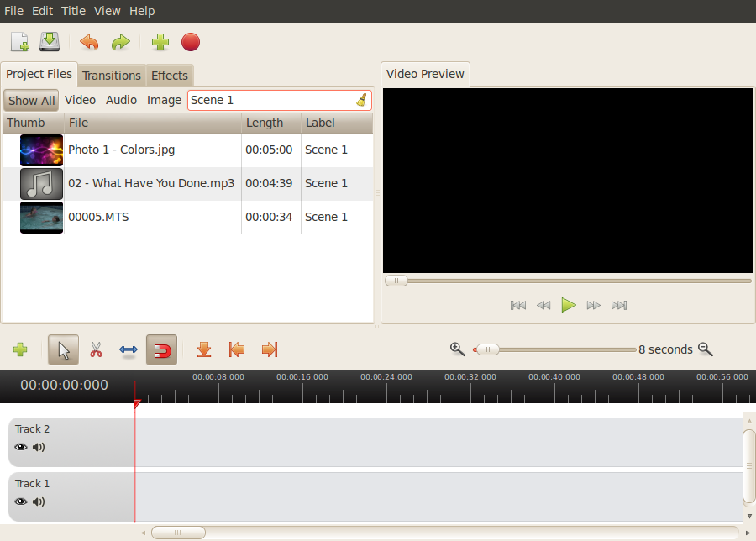Switch to the Transitions tab

click(112, 76)
